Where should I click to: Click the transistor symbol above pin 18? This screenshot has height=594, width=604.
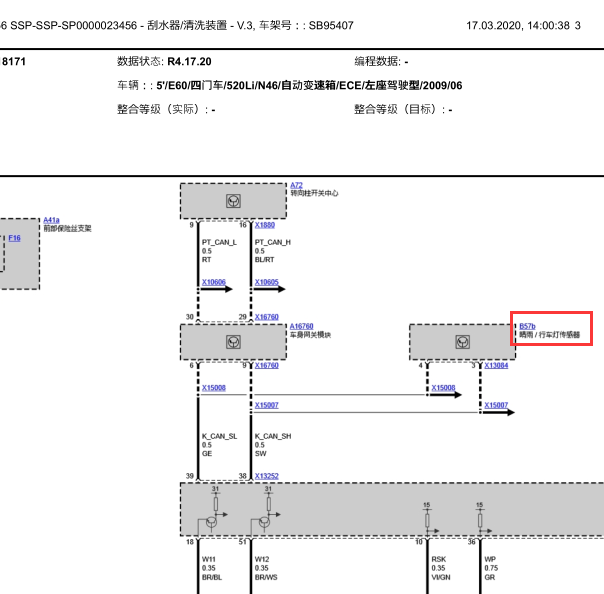point(211,522)
